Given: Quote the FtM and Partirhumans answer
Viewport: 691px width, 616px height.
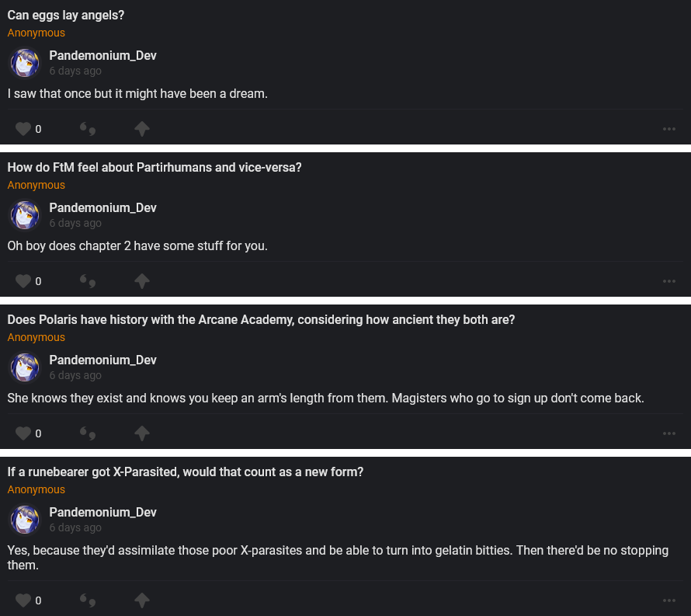Looking at the screenshot, I should tap(88, 281).
